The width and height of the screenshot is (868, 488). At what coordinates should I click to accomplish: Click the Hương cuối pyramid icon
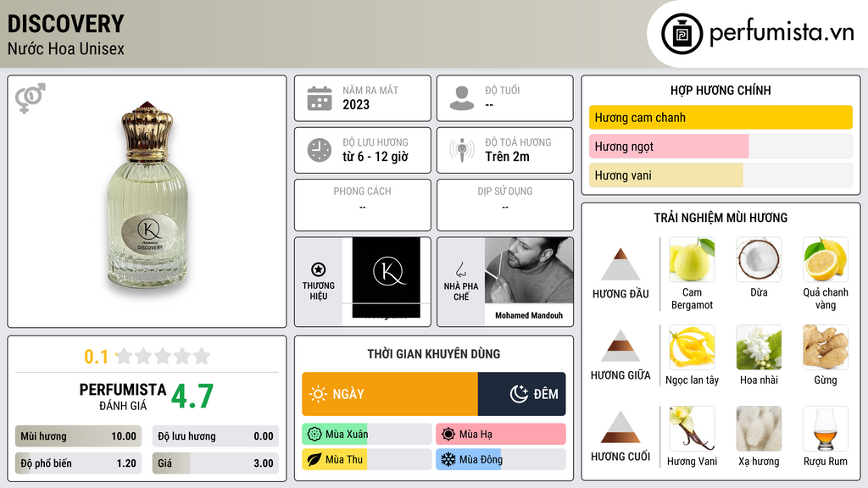[x=620, y=427]
